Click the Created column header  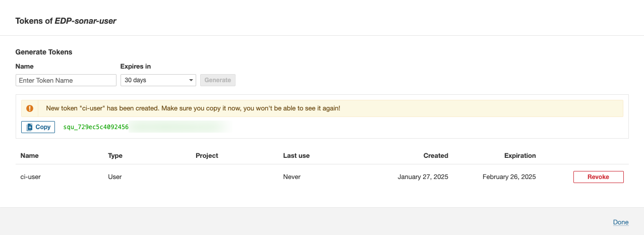[436, 155]
